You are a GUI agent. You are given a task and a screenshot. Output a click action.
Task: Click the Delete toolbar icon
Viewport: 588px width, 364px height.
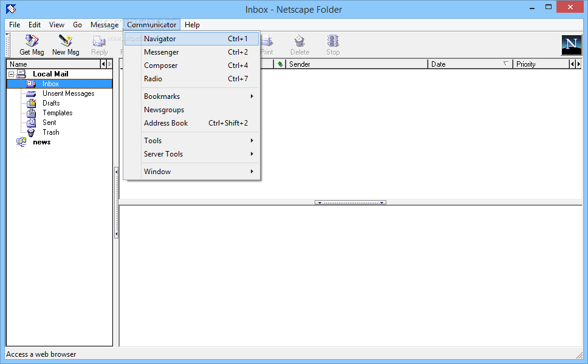(299, 44)
